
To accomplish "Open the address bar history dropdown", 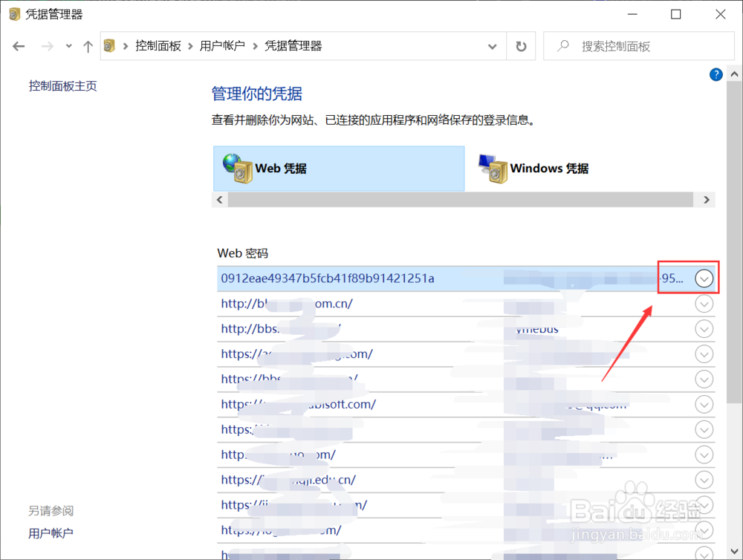I will 492,45.
